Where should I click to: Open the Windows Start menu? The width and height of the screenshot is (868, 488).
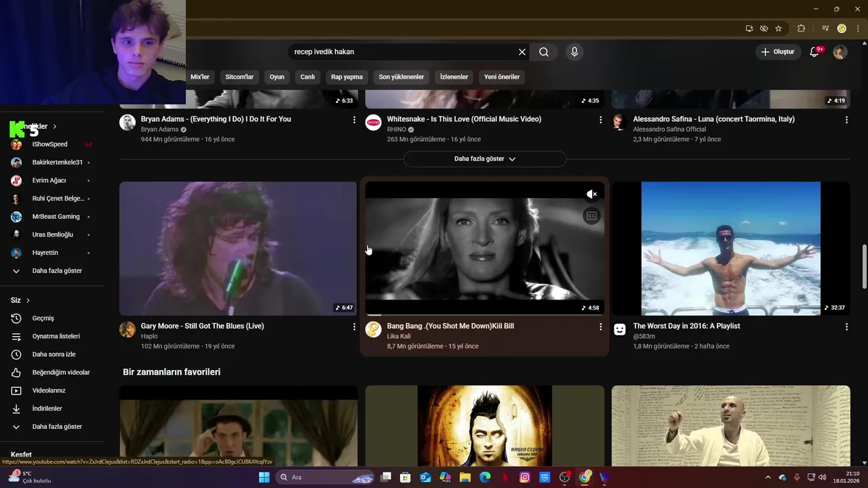[x=264, y=477]
